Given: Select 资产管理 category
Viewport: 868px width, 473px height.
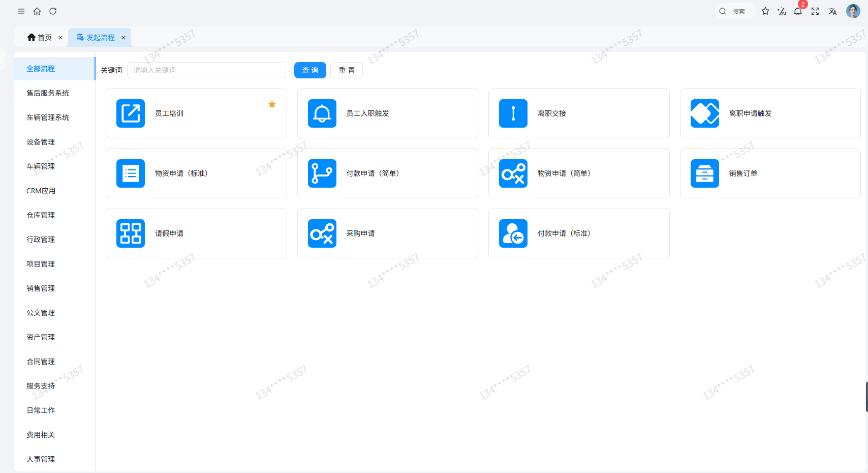Looking at the screenshot, I should click(x=54, y=337).
